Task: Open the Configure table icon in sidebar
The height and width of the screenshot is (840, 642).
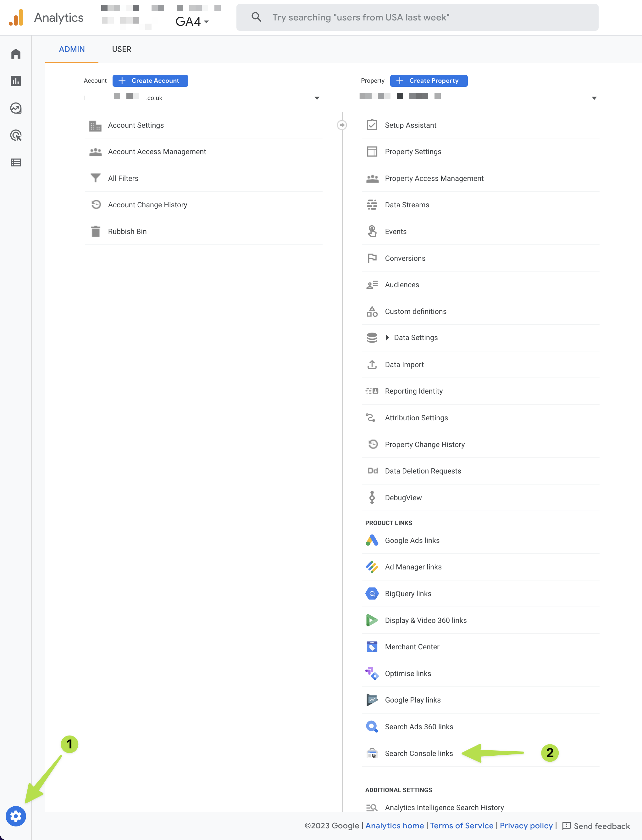Action: (x=16, y=162)
